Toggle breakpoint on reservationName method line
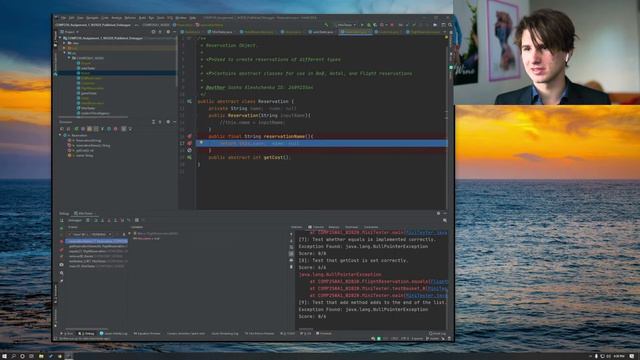 189,136
